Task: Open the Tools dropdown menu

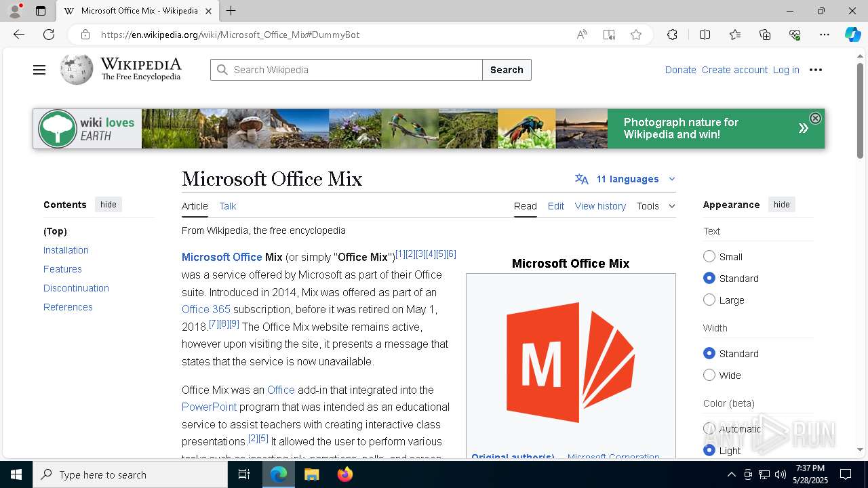Action: [x=656, y=206]
